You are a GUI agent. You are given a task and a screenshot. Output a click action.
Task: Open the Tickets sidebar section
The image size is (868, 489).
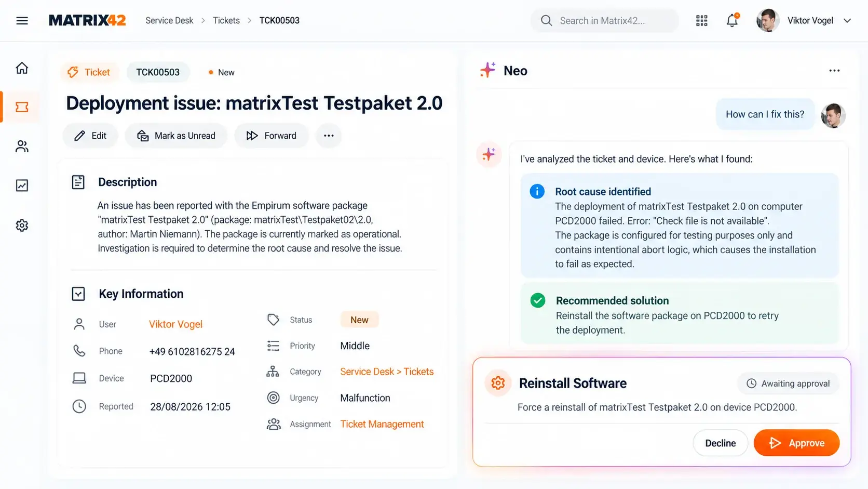pyautogui.click(x=22, y=107)
